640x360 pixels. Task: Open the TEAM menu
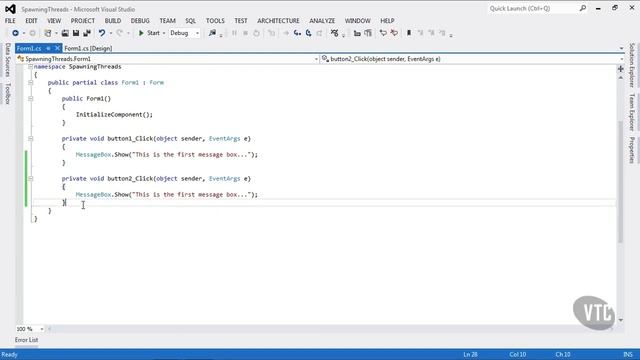coord(167,20)
